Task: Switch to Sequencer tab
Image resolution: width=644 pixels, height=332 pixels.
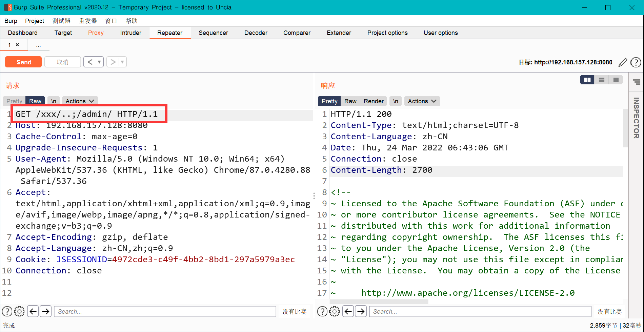Action: (x=213, y=33)
